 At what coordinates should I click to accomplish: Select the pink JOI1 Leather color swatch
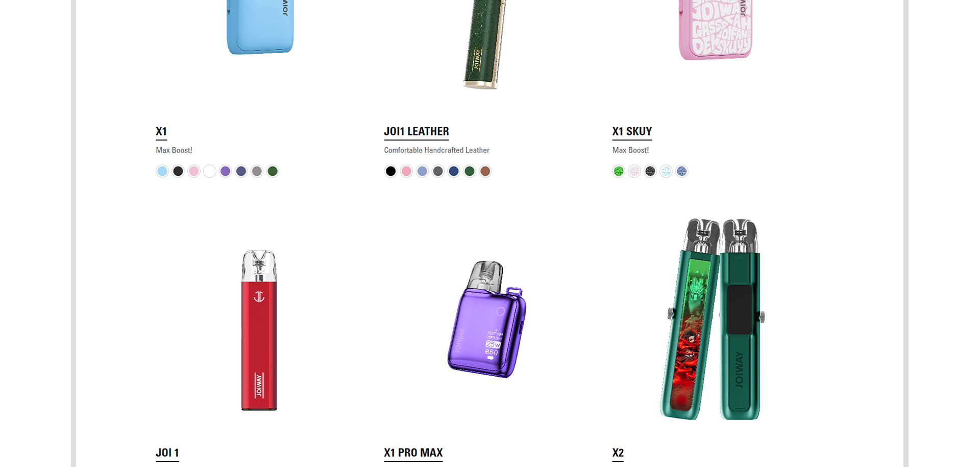(406, 171)
